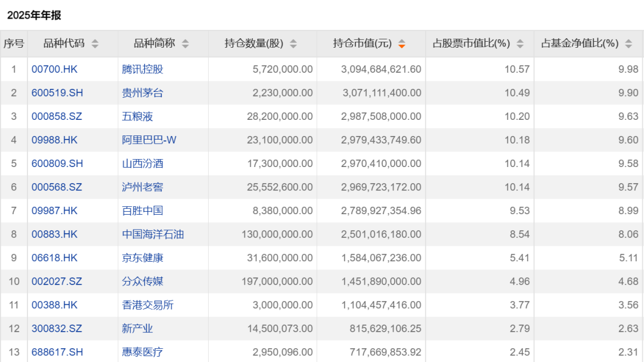Select net value ratio 4.68
644x362 pixels.
click(x=628, y=281)
